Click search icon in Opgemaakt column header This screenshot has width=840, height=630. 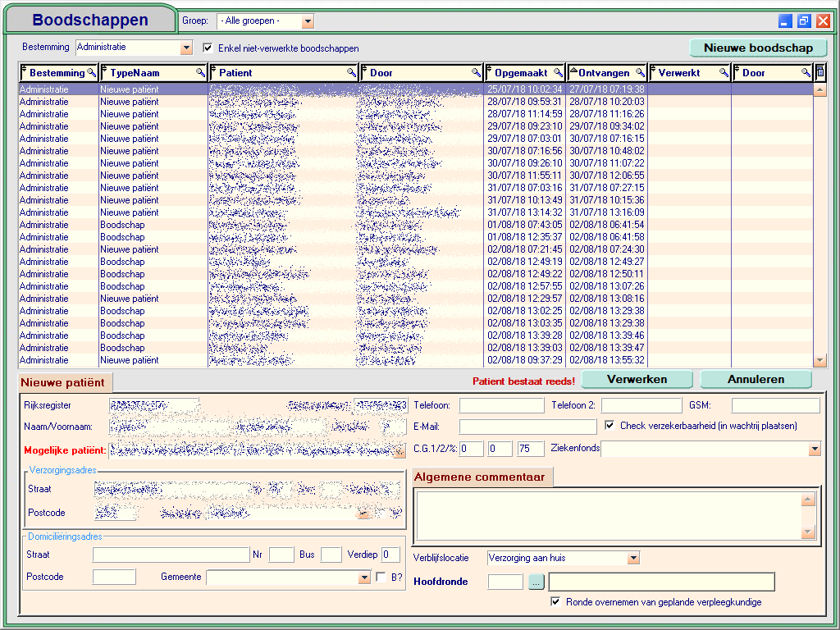(558, 73)
